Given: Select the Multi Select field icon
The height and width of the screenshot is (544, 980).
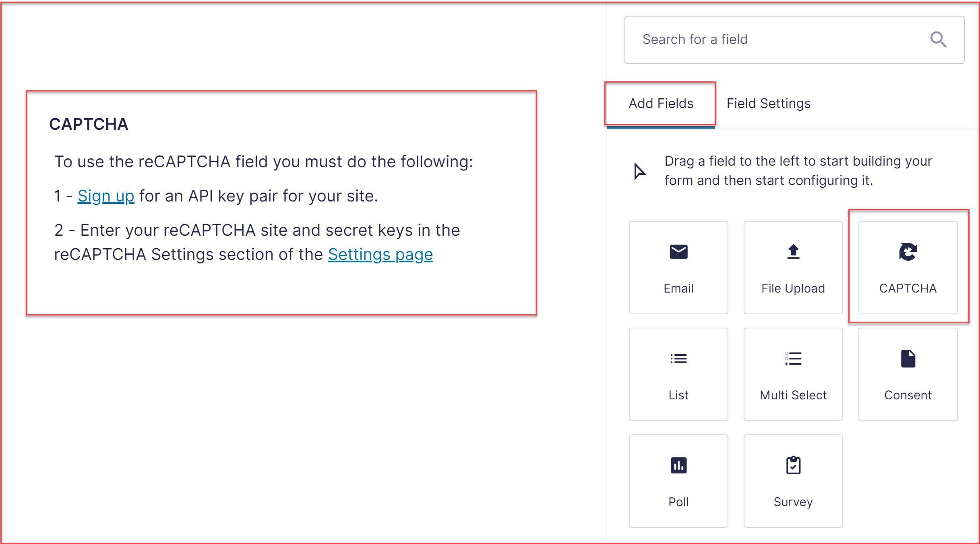Looking at the screenshot, I should [793, 359].
